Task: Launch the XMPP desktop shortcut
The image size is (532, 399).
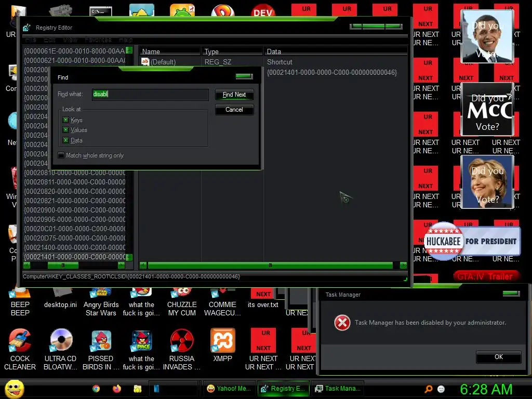Action: (x=222, y=340)
